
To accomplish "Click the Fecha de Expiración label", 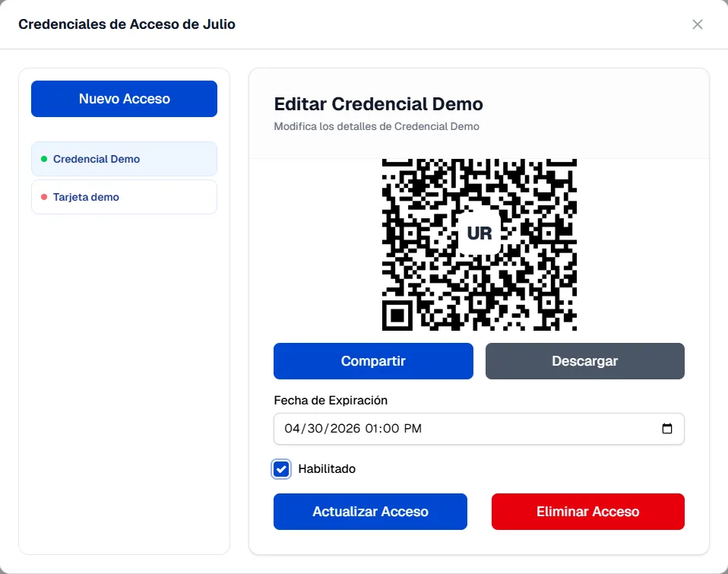I will click(331, 401).
